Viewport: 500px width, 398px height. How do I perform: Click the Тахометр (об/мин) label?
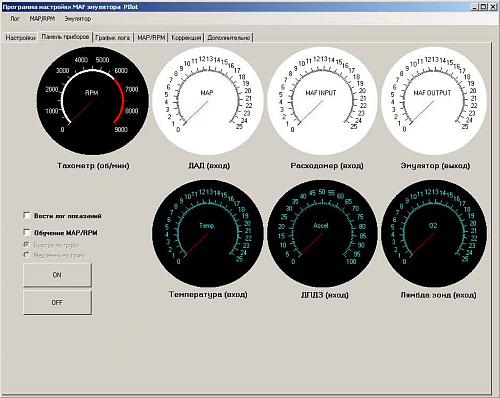tap(93, 166)
